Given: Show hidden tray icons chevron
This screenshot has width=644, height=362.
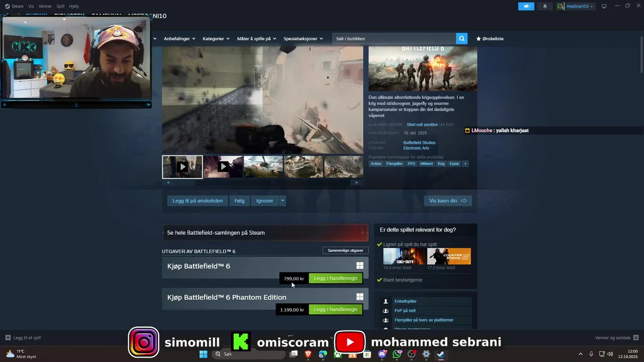Looking at the screenshot, I should pyautogui.click(x=580, y=354).
